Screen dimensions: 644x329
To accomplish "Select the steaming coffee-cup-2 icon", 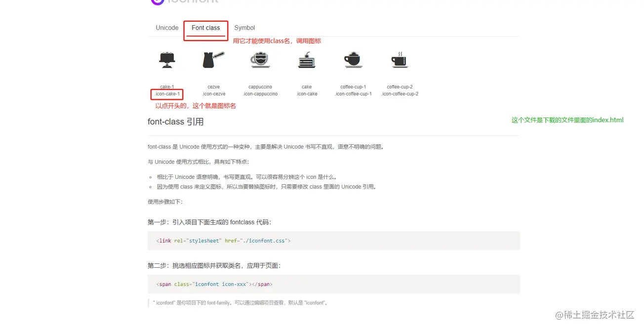I will coord(400,59).
